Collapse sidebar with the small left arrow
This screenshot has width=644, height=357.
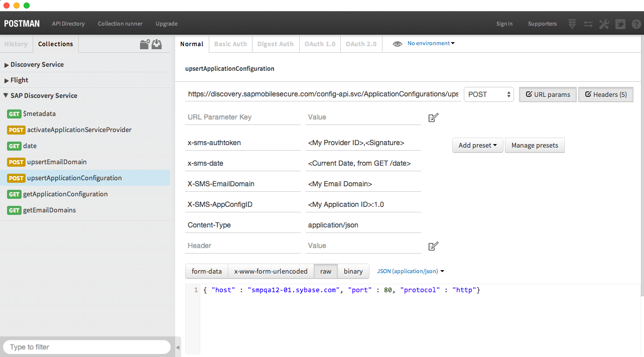click(177, 347)
